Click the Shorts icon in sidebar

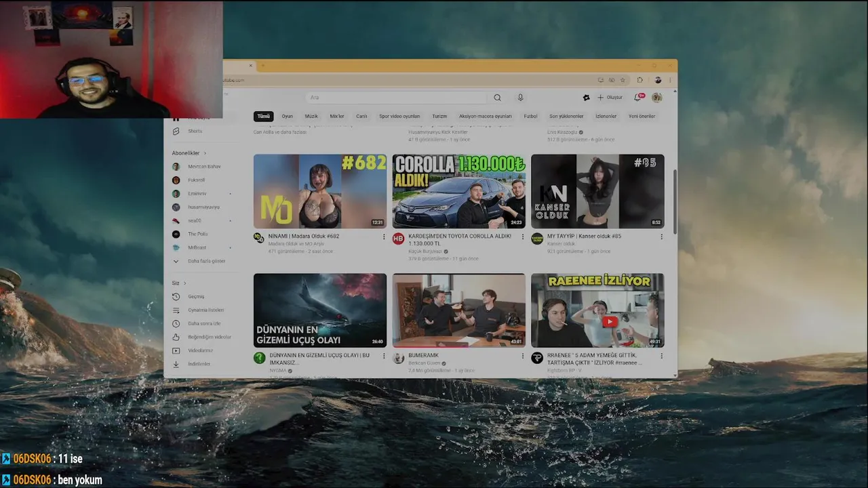tap(176, 131)
